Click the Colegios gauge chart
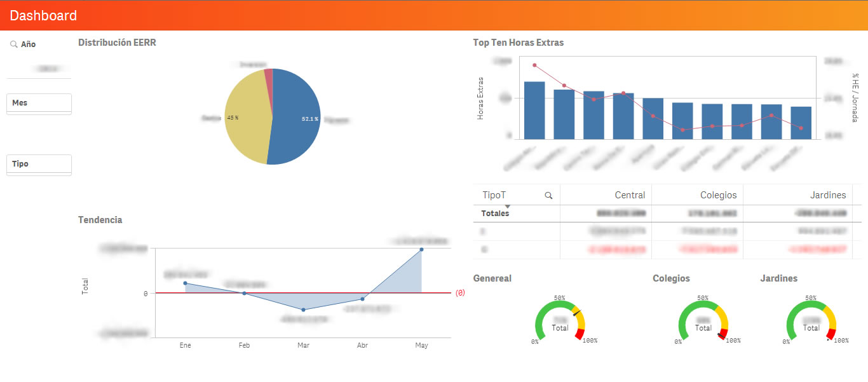 [703, 320]
